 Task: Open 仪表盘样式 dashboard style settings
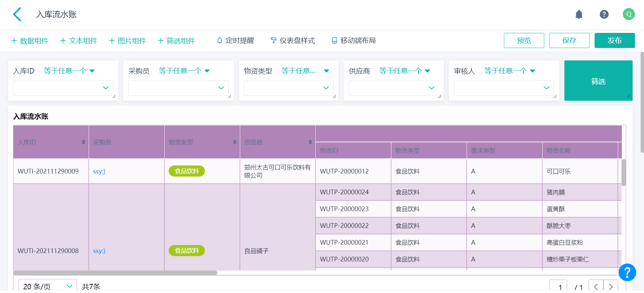pyautogui.click(x=293, y=41)
